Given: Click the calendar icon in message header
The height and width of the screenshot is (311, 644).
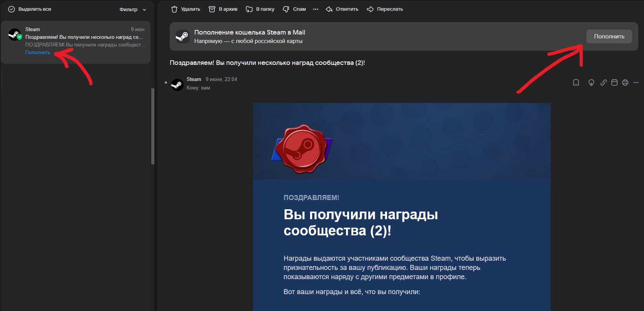Looking at the screenshot, I should click(614, 83).
